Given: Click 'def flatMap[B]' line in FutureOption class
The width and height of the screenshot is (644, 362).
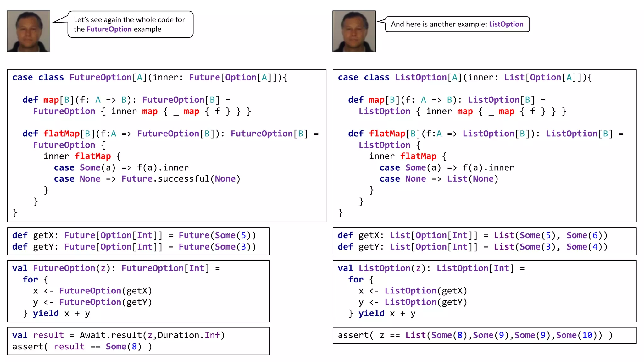Looking at the screenshot, I should pyautogui.click(x=171, y=134).
